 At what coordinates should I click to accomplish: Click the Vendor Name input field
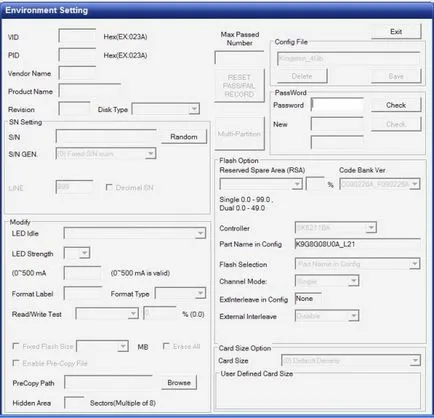point(77,73)
